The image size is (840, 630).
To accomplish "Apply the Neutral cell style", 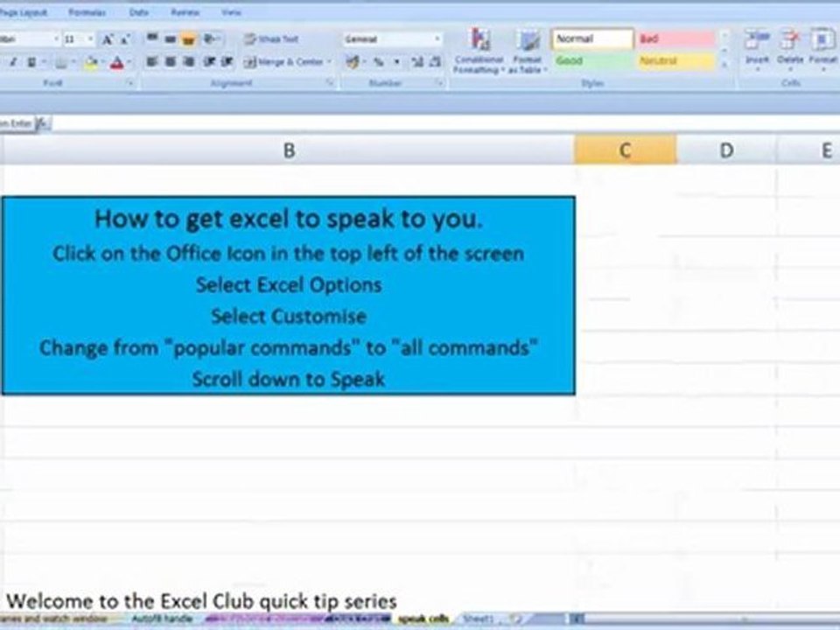I will tap(676, 61).
